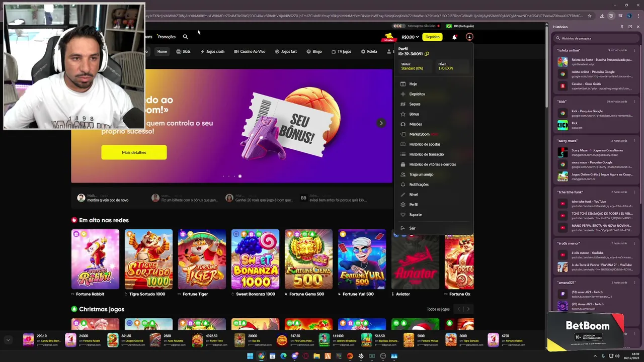Open Promoções in the top navigation

click(167, 37)
